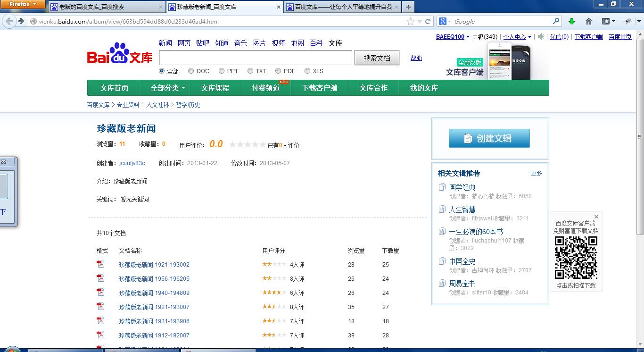Open the 私信(0) messages link

pos(559,37)
